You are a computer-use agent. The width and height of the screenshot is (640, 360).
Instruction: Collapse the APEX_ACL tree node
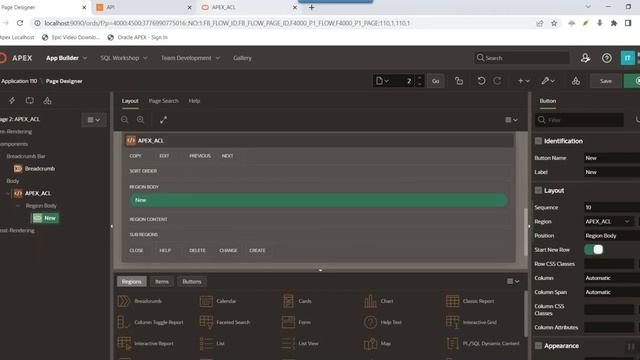tap(7, 193)
